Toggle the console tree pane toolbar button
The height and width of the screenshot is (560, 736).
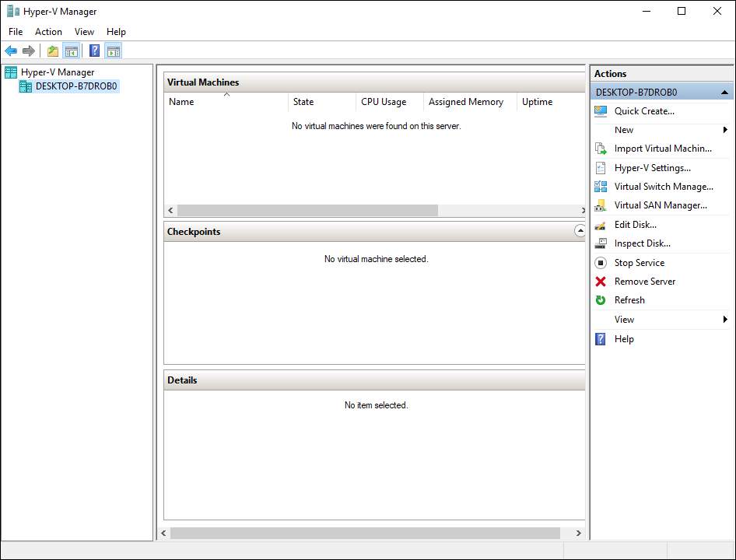(x=71, y=51)
